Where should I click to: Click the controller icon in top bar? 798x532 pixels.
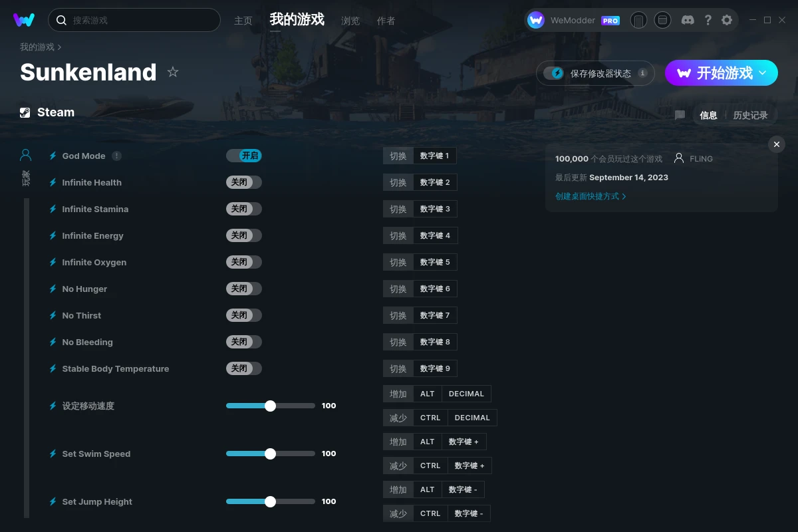coord(638,20)
